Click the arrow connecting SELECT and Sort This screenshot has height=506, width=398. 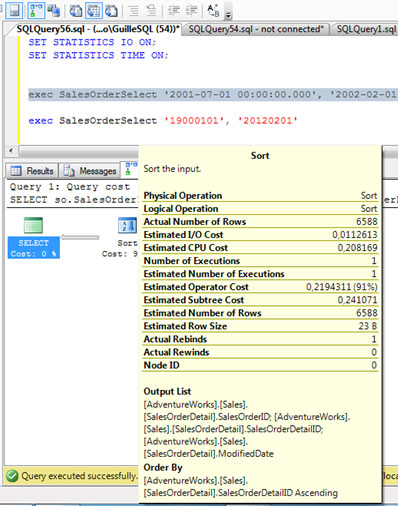tap(80, 237)
